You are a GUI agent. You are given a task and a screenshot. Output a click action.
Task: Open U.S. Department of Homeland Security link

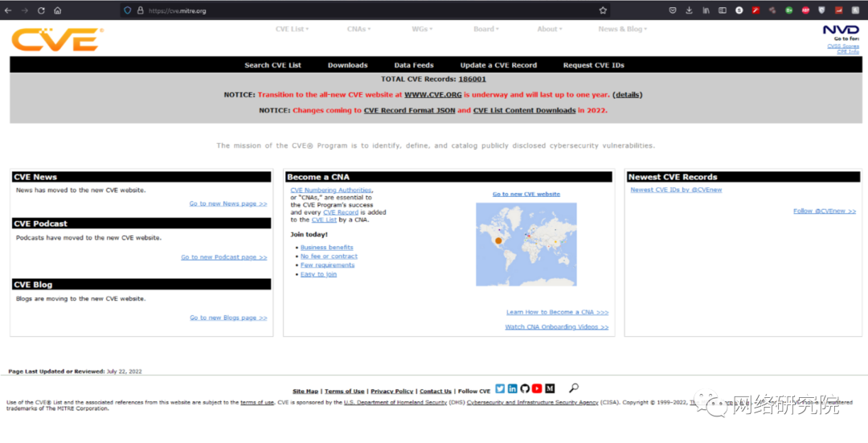click(395, 403)
